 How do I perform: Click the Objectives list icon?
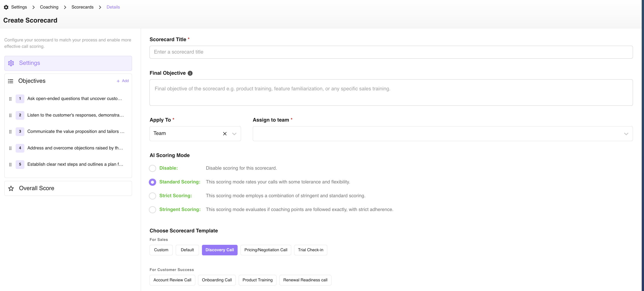pyautogui.click(x=11, y=81)
